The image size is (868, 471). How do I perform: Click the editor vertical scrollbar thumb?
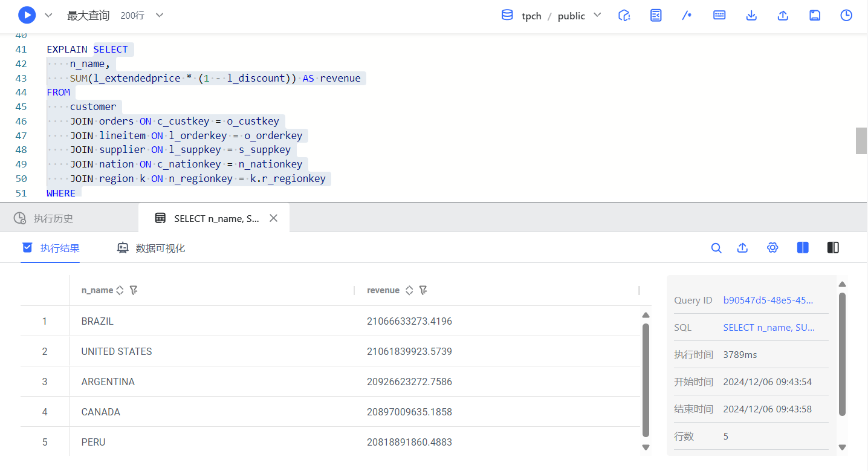click(861, 141)
